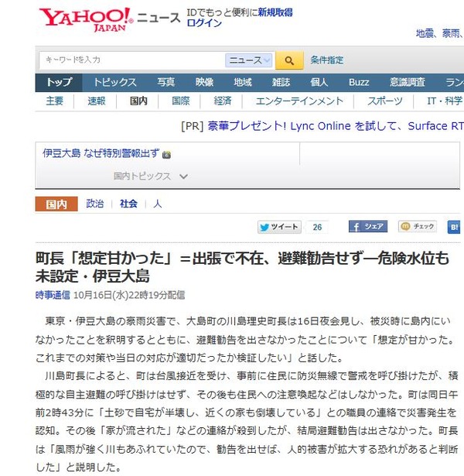Open the 地震 link at top right
464x476 pixels.
pos(425,33)
